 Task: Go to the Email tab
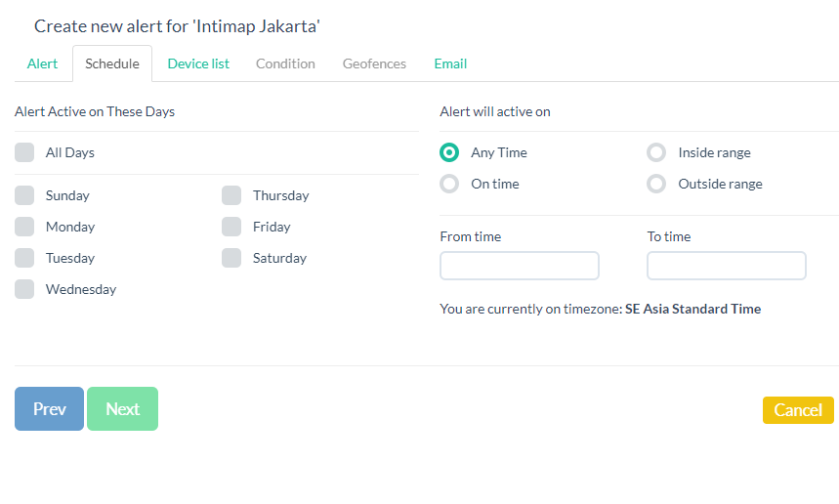tap(450, 63)
